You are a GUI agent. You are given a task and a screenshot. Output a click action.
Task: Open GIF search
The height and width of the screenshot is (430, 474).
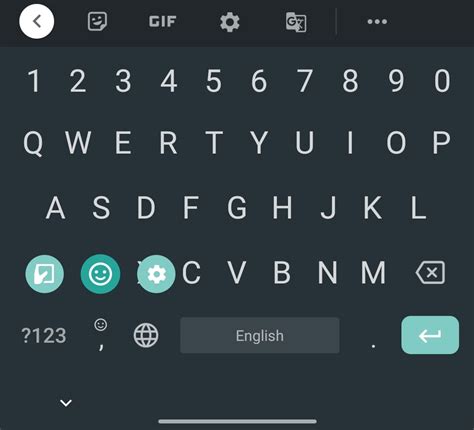(162, 22)
